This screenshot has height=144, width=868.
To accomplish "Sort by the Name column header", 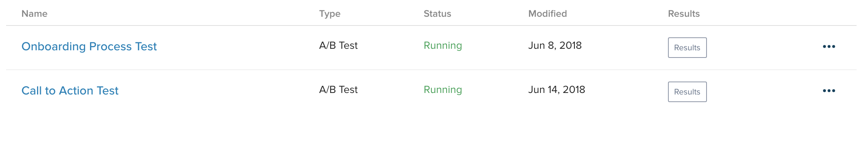I will 34,14.
